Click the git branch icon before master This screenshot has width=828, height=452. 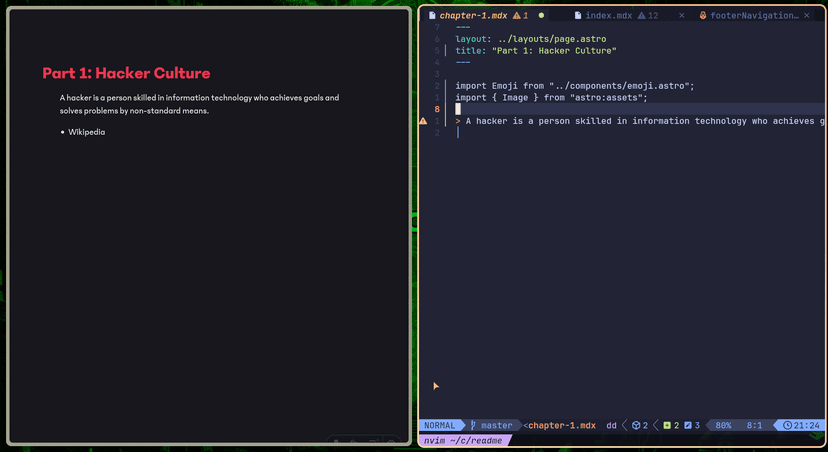pyautogui.click(x=474, y=425)
